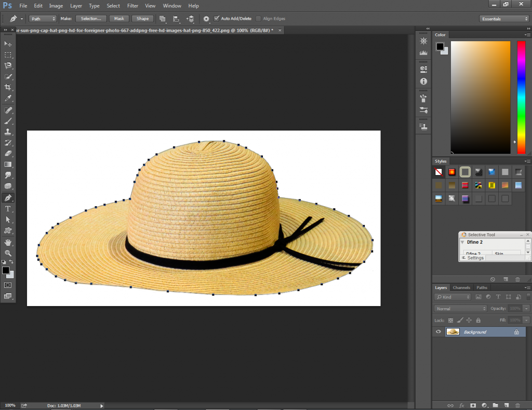Open the Color panel menu
Screen dimensions: 532x410
pos(527,35)
